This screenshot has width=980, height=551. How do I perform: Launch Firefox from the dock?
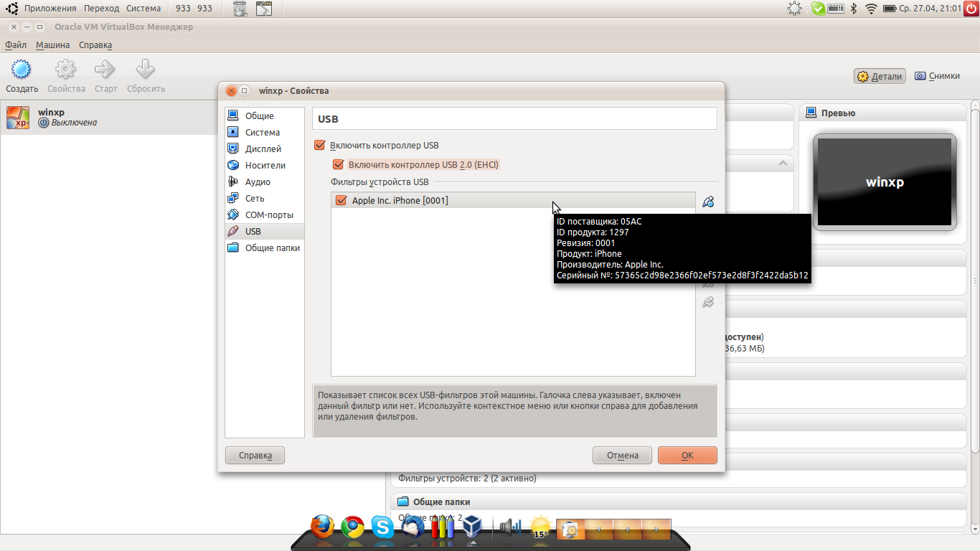pyautogui.click(x=323, y=527)
